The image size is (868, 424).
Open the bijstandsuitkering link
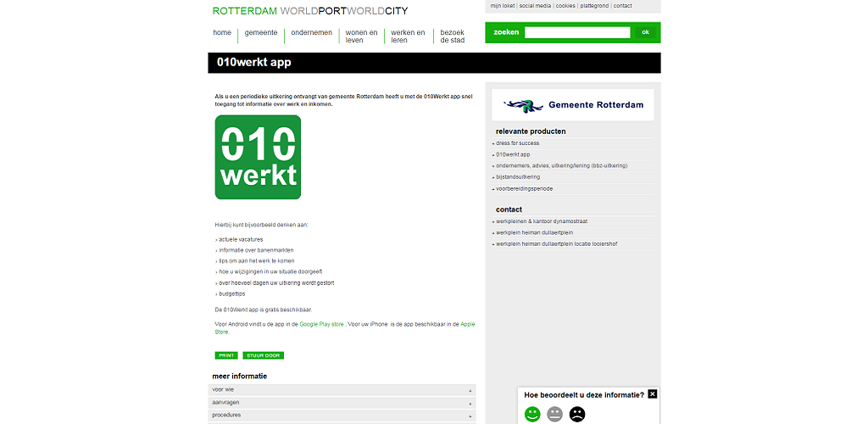[x=518, y=177]
